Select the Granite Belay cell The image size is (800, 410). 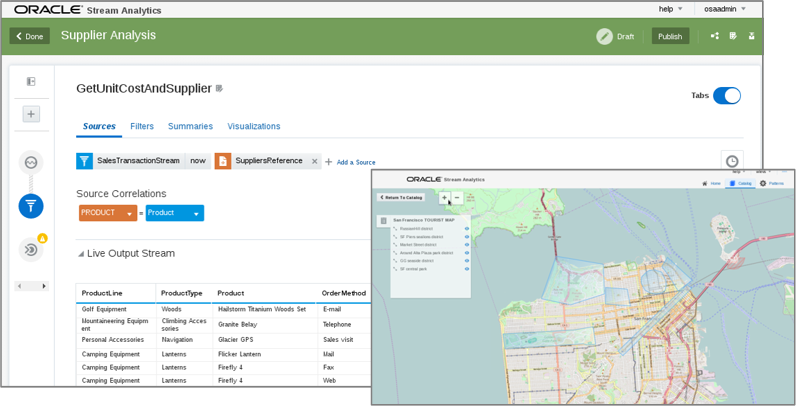coord(238,324)
